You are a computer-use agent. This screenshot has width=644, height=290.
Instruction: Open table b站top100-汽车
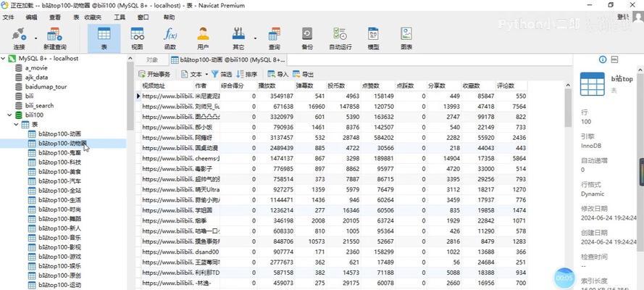[x=59, y=181]
